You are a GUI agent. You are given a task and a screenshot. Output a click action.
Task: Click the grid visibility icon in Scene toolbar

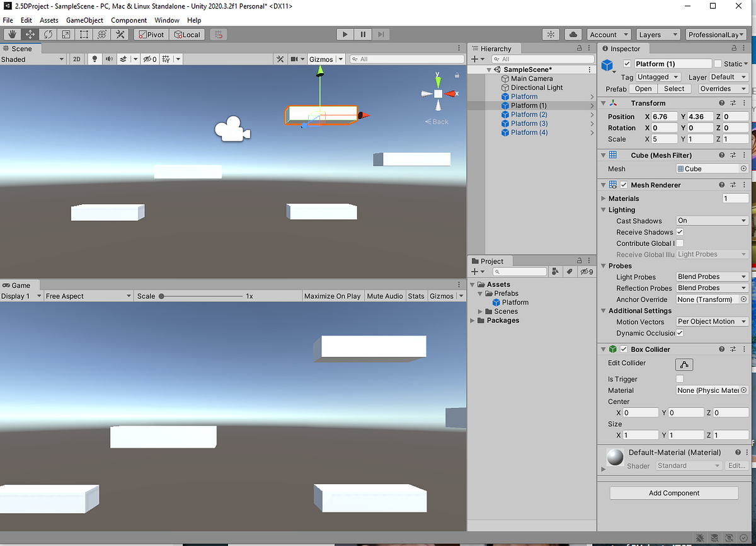click(x=166, y=59)
